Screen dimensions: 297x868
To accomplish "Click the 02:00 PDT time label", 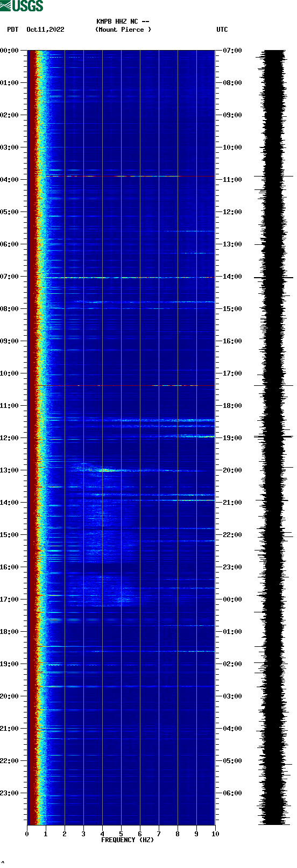I will coord(9,115).
